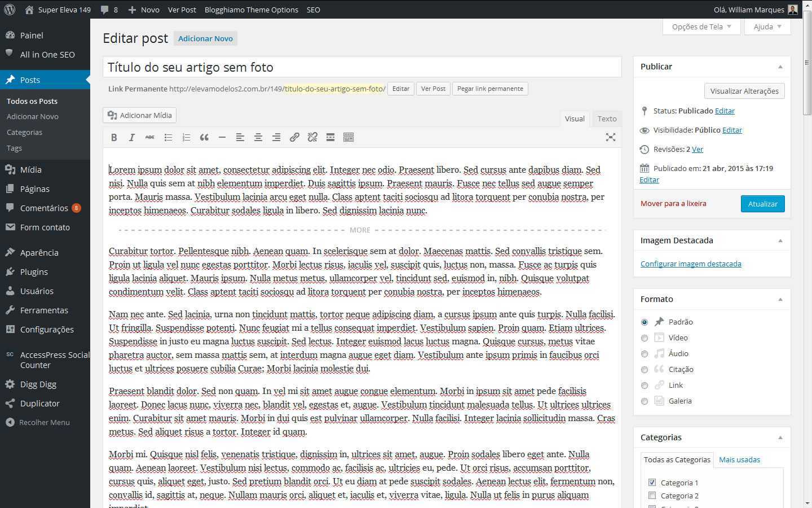Click the post title input field
The width and height of the screenshot is (812, 508).
(x=362, y=67)
